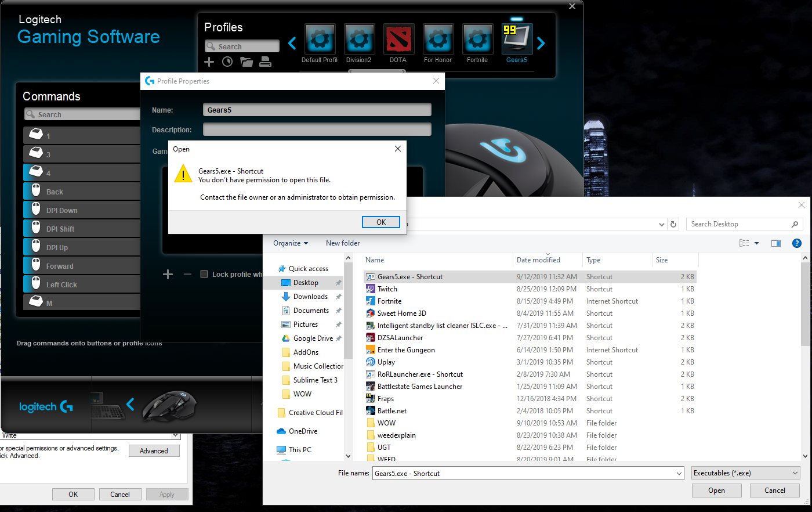The height and width of the screenshot is (512, 812).
Task: Open the Write dropdown in properties window
Action: [x=175, y=435]
